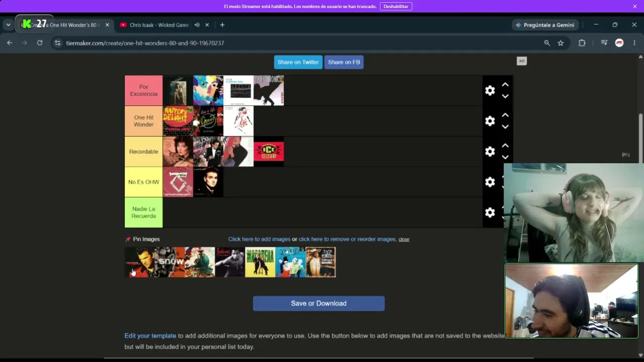Select the colorful painted face album cover

click(x=208, y=90)
